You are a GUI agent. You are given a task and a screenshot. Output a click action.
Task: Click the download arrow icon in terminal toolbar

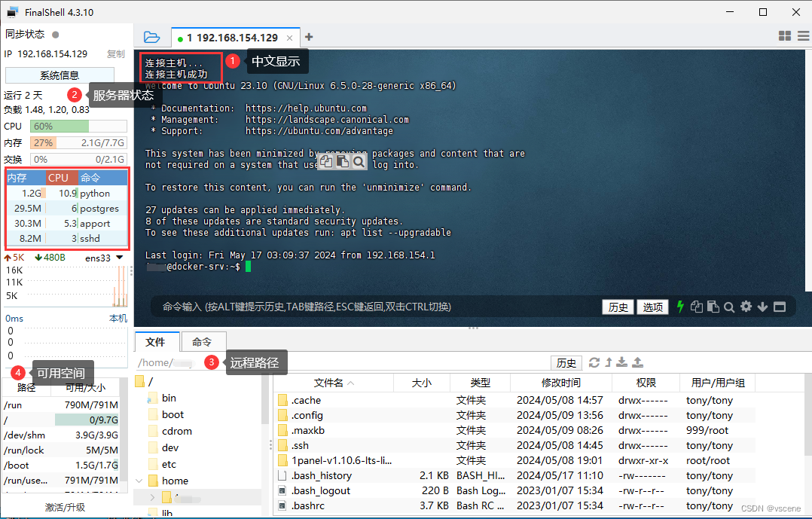[x=762, y=307]
